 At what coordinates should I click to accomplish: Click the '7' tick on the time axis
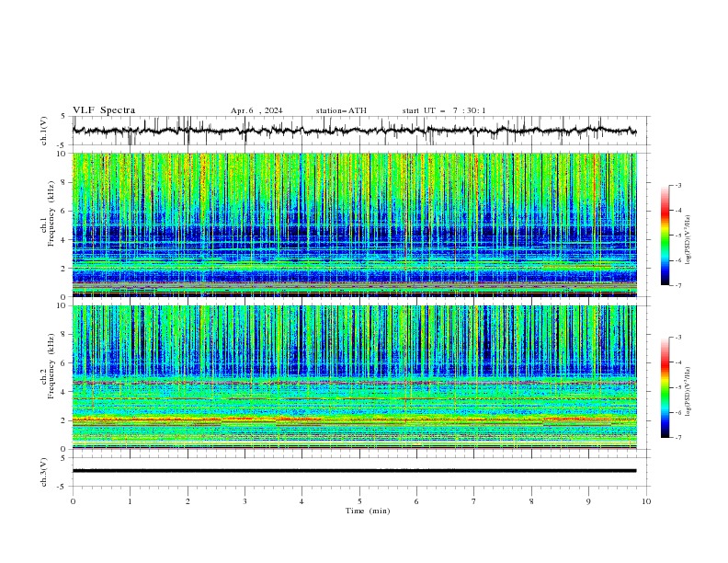pyautogui.click(x=474, y=501)
